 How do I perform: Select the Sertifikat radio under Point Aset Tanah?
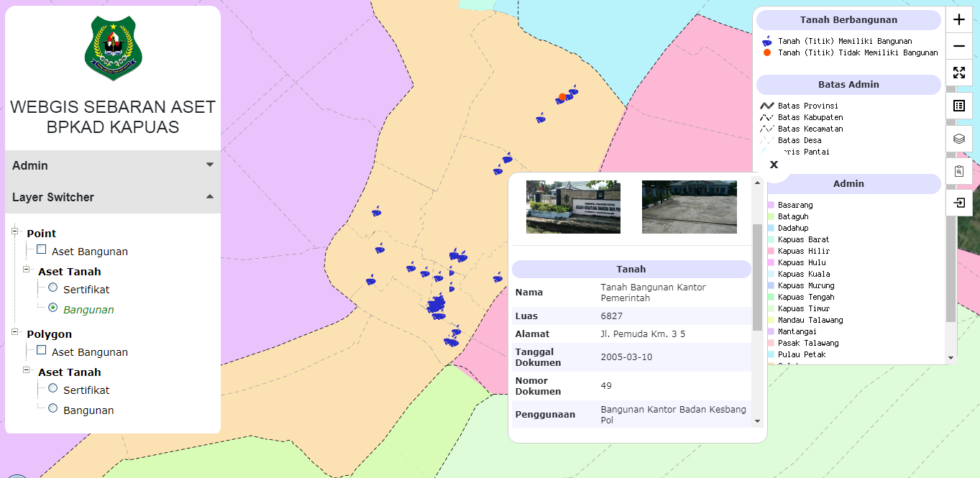[x=51, y=287]
